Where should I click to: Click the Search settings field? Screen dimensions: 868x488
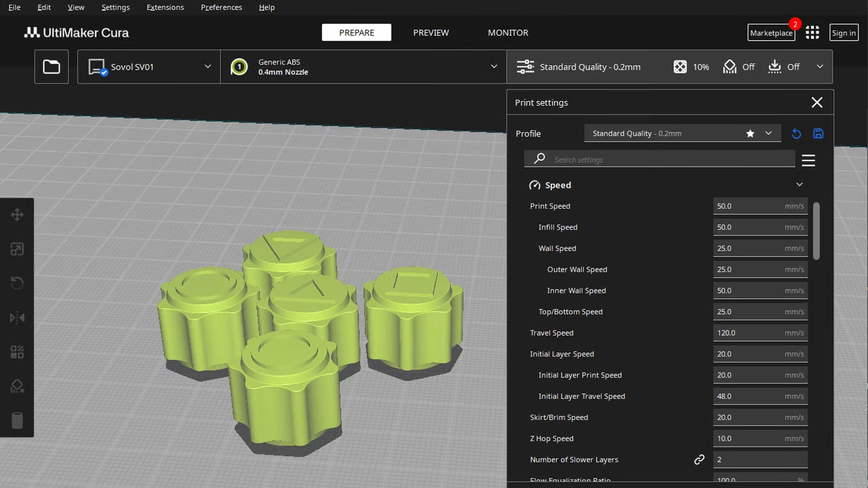pyautogui.click(x=659, y=159)
